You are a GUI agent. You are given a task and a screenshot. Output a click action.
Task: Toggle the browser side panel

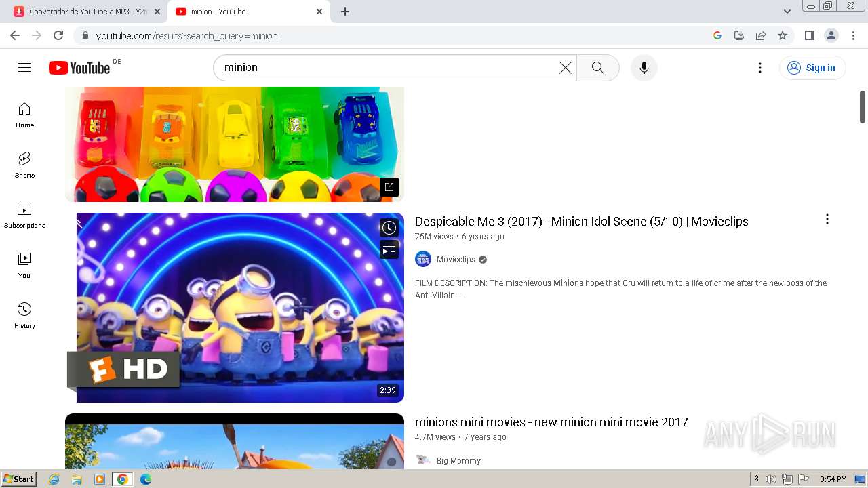(809, 35)
